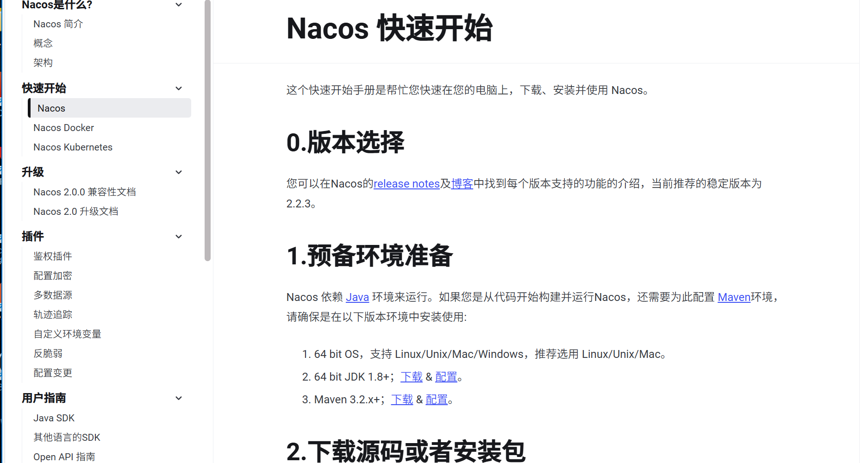Click the Nacos是什么? section heading

click(57, 5)
